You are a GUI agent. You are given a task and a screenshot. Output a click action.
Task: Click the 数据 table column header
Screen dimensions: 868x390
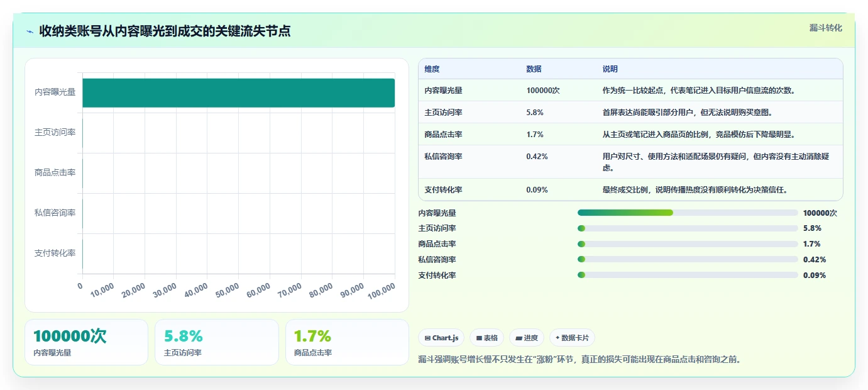pos(534,69)
